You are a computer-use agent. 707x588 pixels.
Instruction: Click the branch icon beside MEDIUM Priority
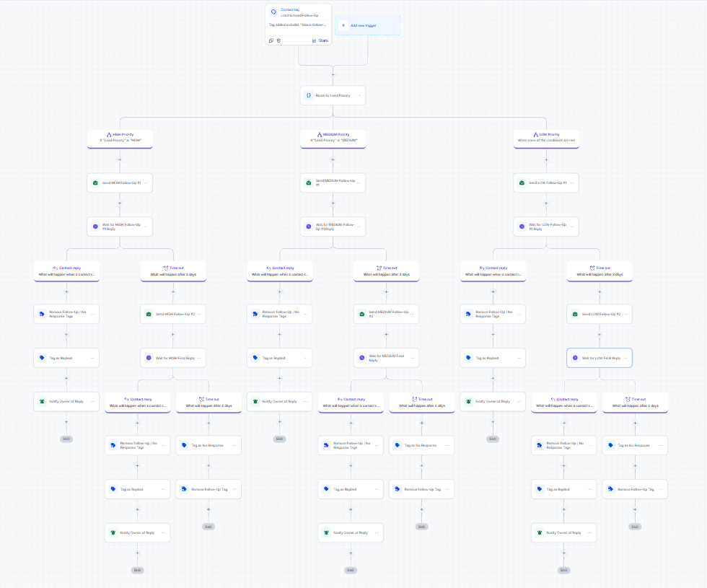click(x=319, y=134)
